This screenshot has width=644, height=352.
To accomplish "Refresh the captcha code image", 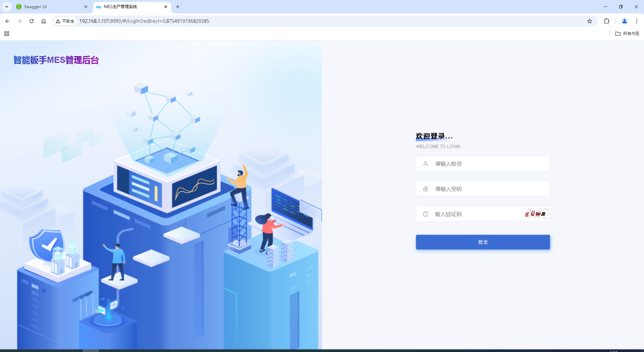I will point(536,214).
